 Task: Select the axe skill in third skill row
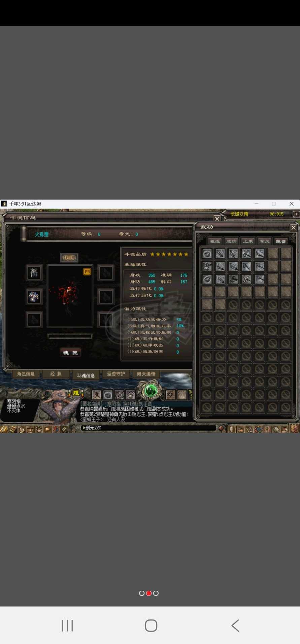tap(246, 279)
